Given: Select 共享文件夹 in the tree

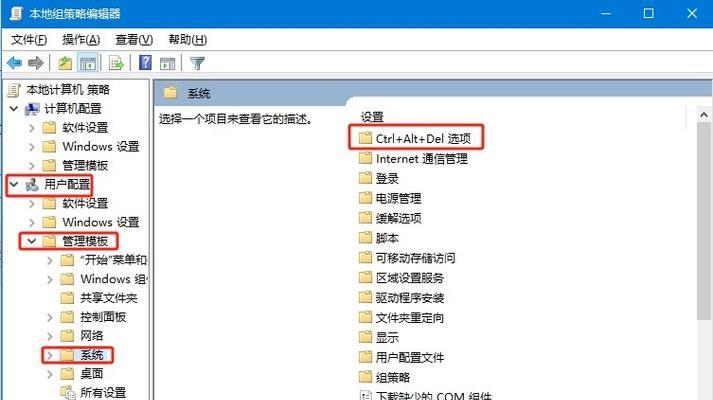Looking at the screenshot, I should [99, 298].
